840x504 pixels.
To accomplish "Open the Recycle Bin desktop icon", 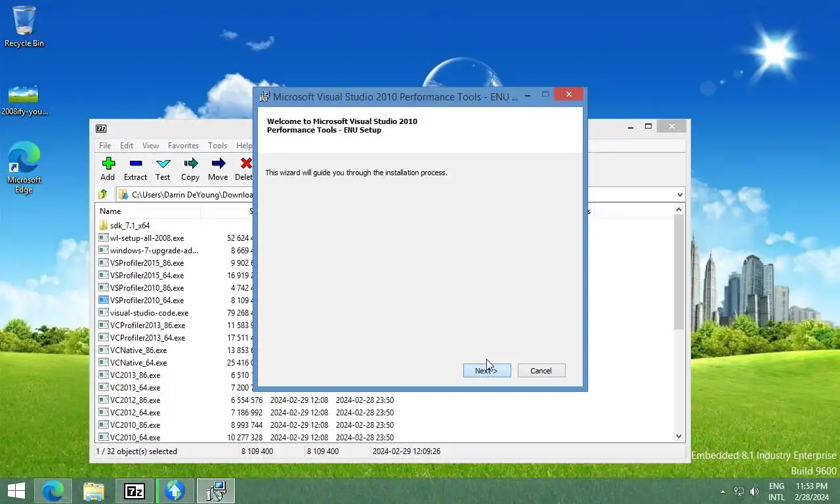I will 24,26.
